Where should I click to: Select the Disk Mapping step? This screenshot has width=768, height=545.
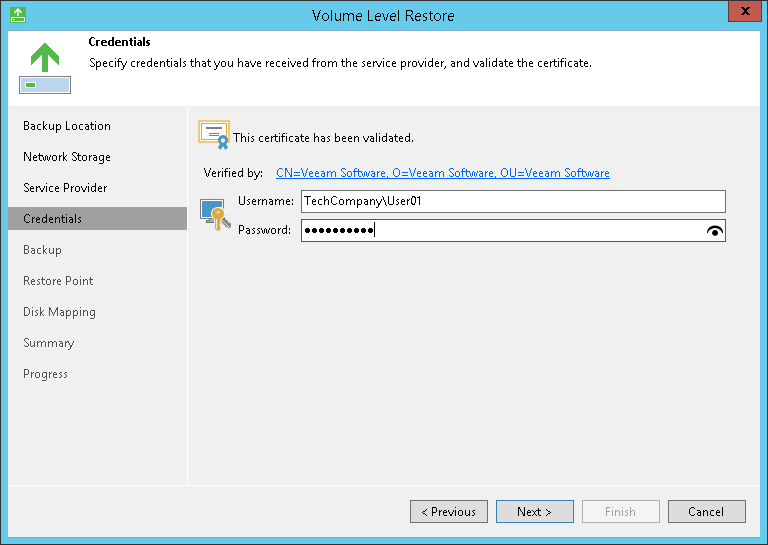pos(59,312)
